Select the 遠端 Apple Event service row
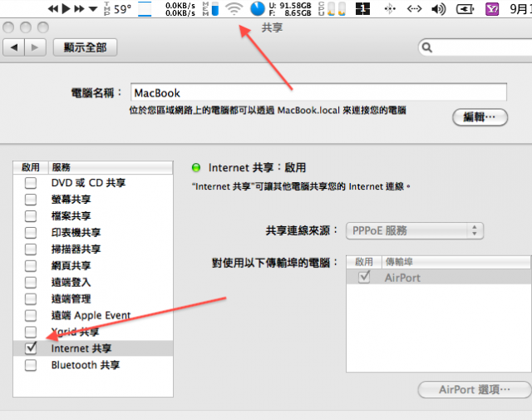The height and width of the screenshot is (420, 532). (x=93, y=315)
